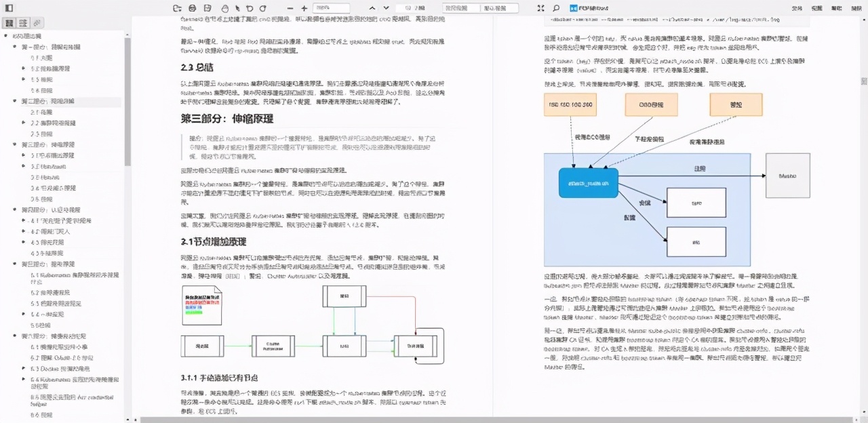
Task: Toggle pin on the sidebar panel
Action: point(36,22)
